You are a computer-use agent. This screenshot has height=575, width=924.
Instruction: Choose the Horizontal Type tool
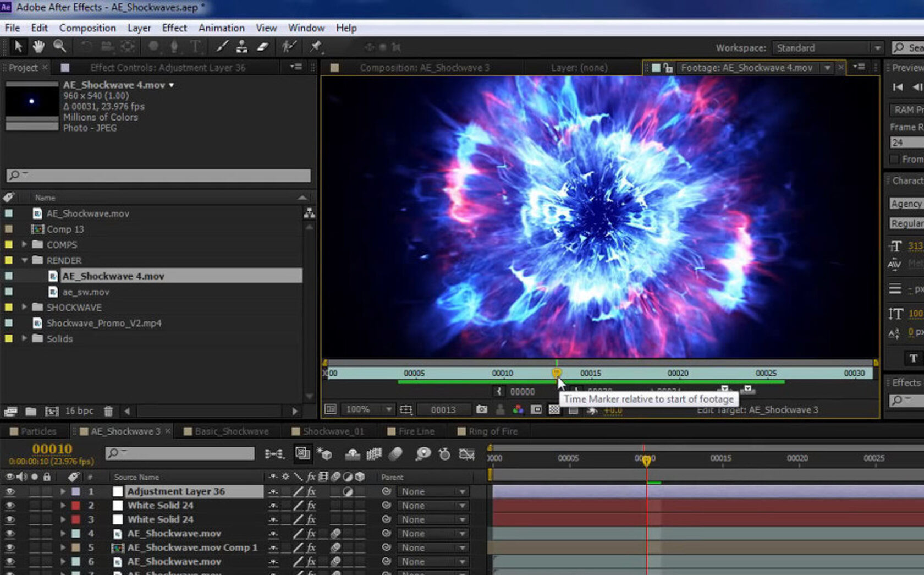click(x=195, y=47)
